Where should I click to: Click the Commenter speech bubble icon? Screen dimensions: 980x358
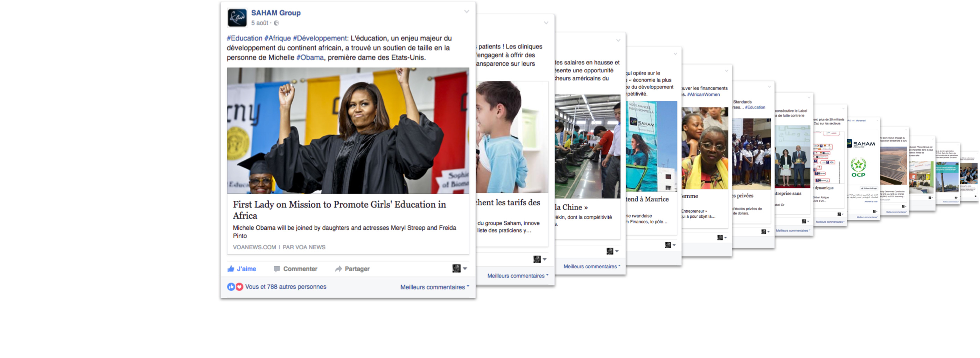[276, 269]
